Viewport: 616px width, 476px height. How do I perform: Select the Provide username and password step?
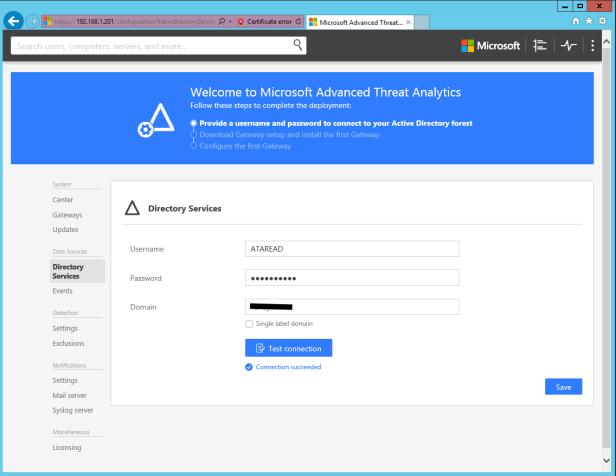click(x=336, y=123)
